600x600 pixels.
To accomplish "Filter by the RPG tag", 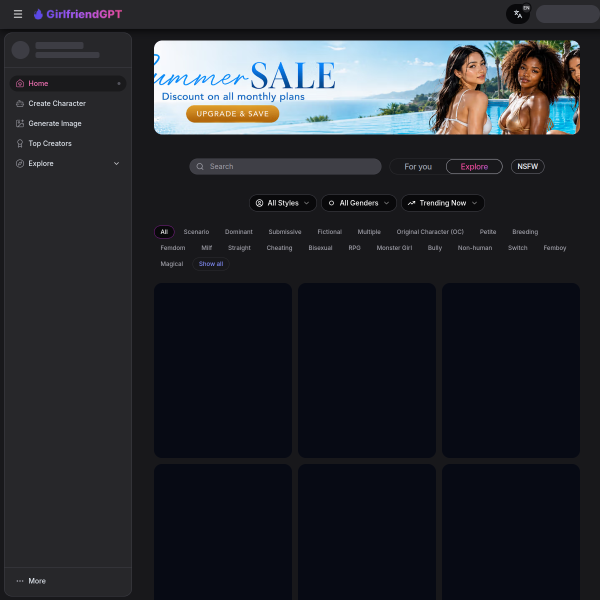I will click(354, 248).
